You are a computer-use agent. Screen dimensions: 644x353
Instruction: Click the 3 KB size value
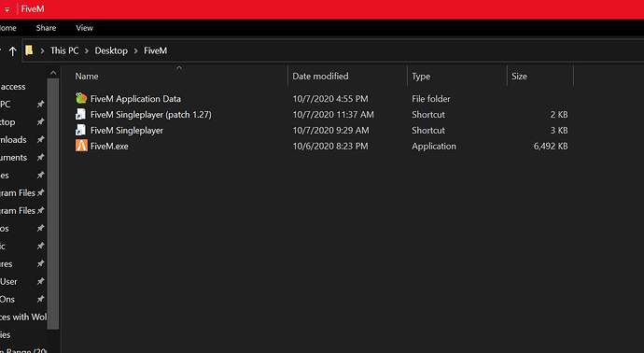tap(559, 130)
